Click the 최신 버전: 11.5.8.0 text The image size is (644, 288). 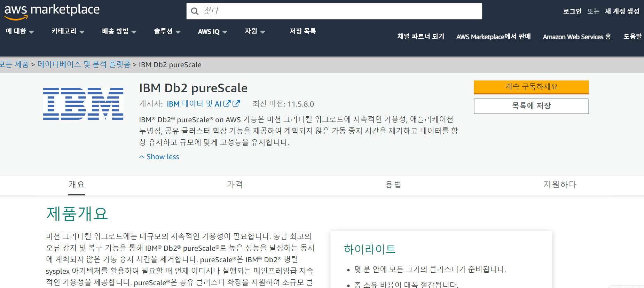coord(283,104)
